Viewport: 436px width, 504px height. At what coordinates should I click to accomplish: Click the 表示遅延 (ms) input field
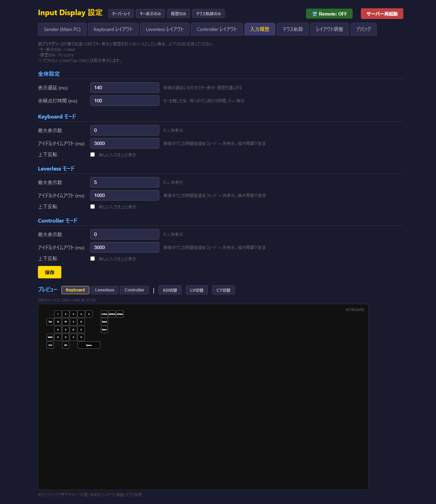coord(124,88)
